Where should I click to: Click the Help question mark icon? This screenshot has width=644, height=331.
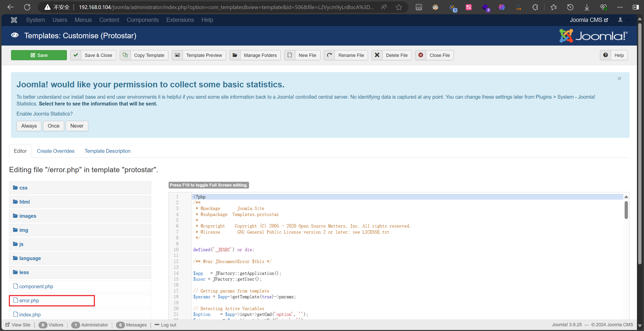(606, 55)
